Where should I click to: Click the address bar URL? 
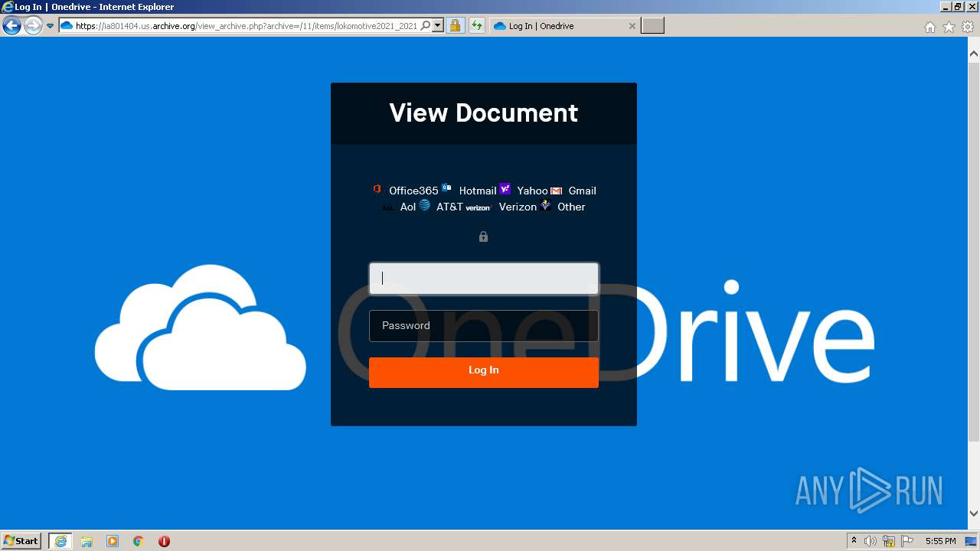point(247,26)
